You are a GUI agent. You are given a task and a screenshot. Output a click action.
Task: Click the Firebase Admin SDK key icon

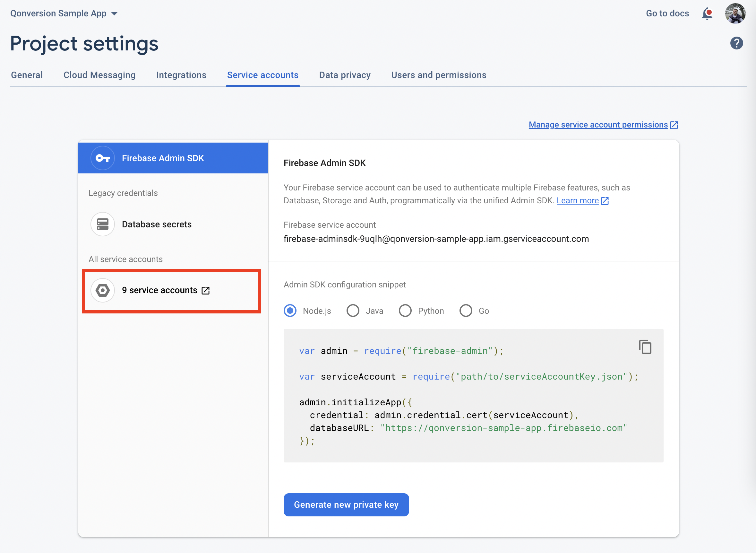point(103,158)
